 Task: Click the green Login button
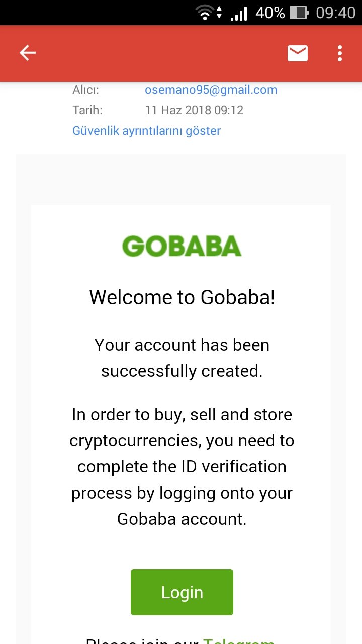point(182,592)
